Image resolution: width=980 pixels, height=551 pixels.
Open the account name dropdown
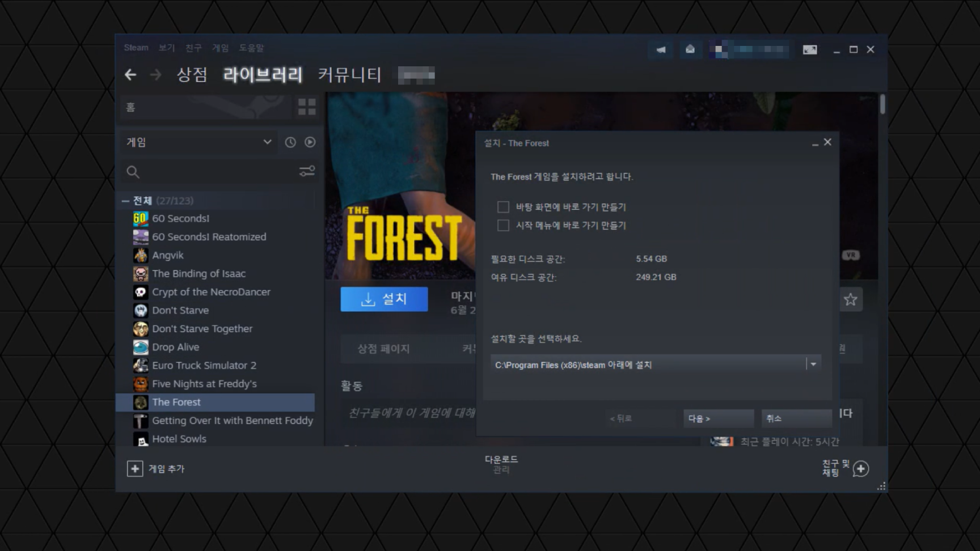tap(750, 50)
